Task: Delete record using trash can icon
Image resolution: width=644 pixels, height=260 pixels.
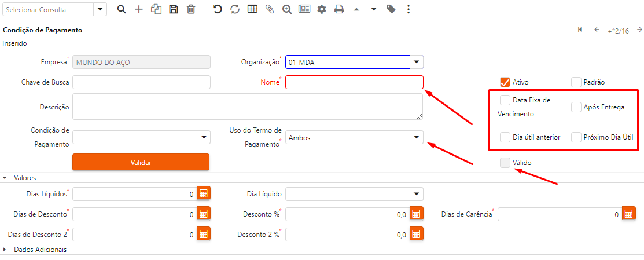Action: pyautogui.click(x=191, y=10)
